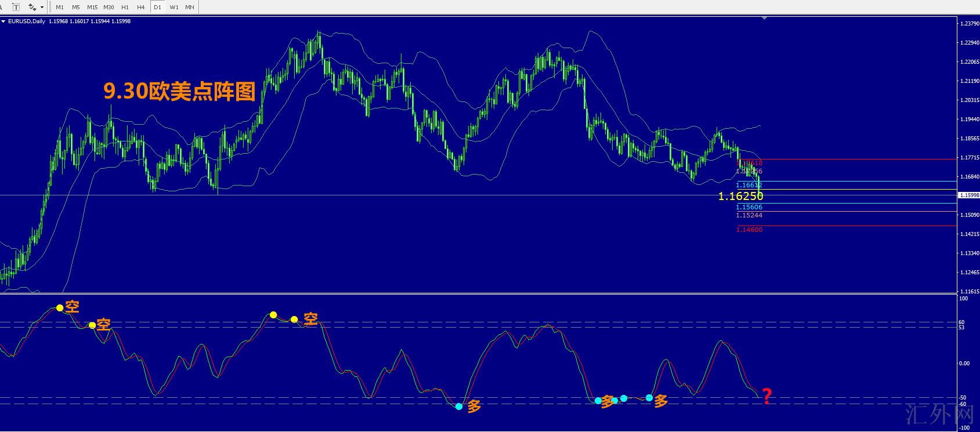Click the current price tag 1.15998 on axis
Image resolution: width=980 pixels, height=432 pixels.
point(969,195)
